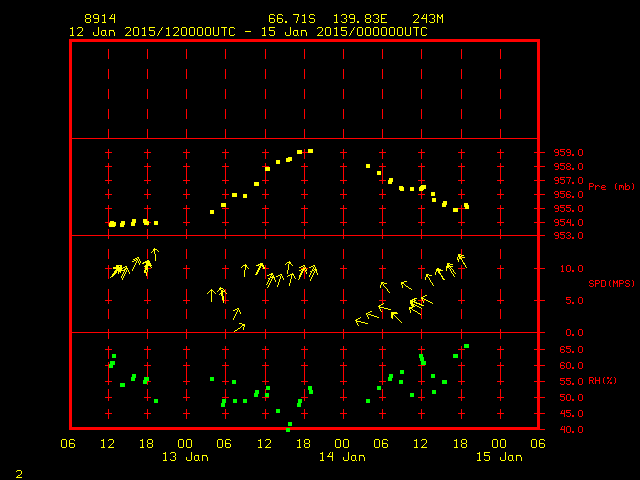Click frame number 2 at bottom left
Image resolution: width=640 pixels, height=480 pixels.
coord(18,471)
